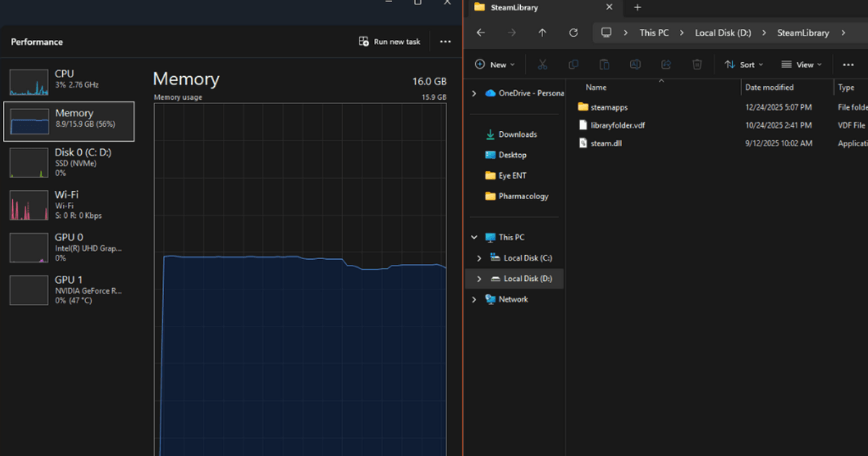Click the Memory usage graph area

(x=300, y=279)
